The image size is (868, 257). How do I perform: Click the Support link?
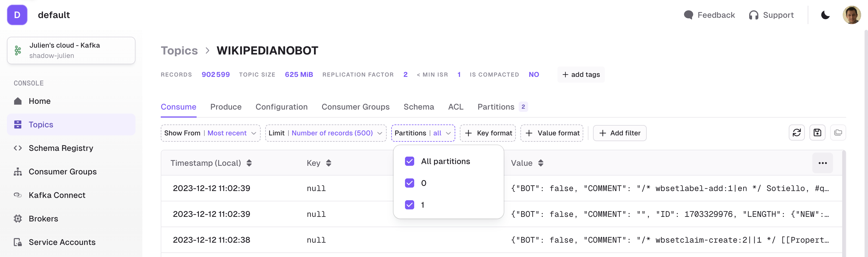tap(771, 15)
